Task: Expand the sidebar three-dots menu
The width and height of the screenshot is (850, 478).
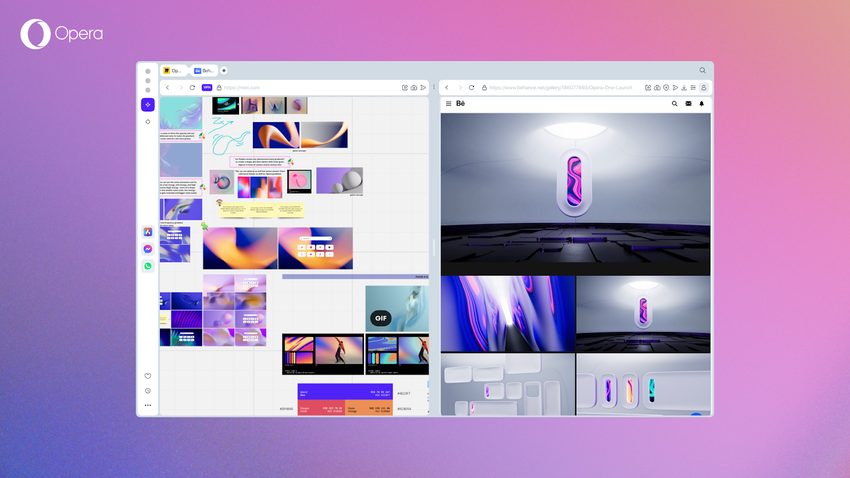Action: [148, 405]
